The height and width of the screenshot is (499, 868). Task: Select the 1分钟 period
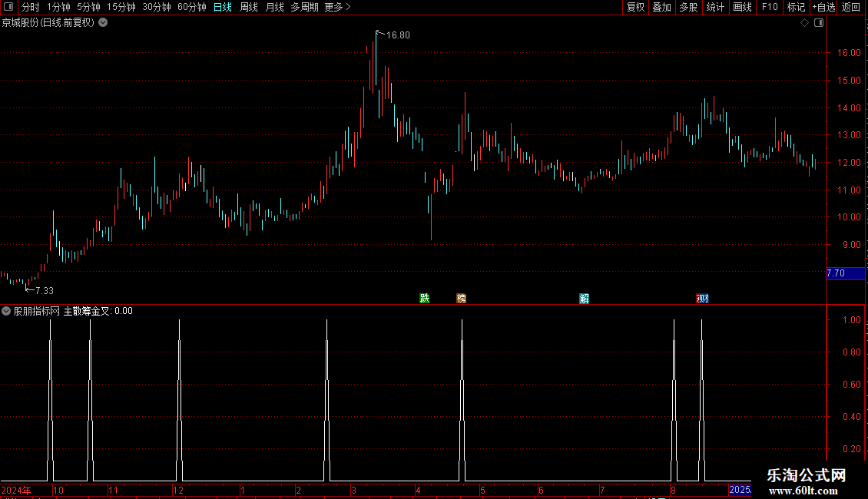coord(58,7)
